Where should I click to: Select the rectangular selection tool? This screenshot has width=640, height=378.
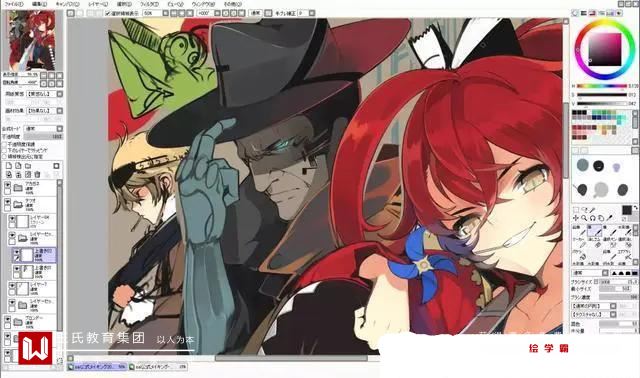click(x=576, y=210)
